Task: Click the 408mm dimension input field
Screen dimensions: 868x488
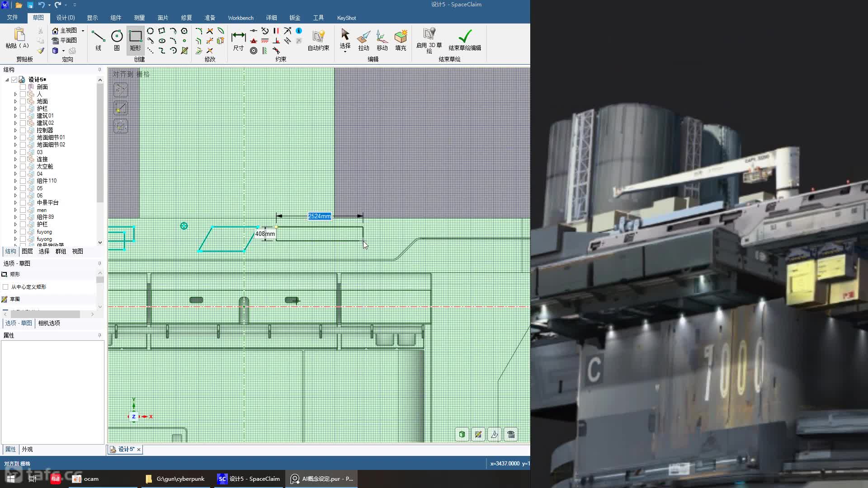Action: pyautogui.click(x=265, y=234)
